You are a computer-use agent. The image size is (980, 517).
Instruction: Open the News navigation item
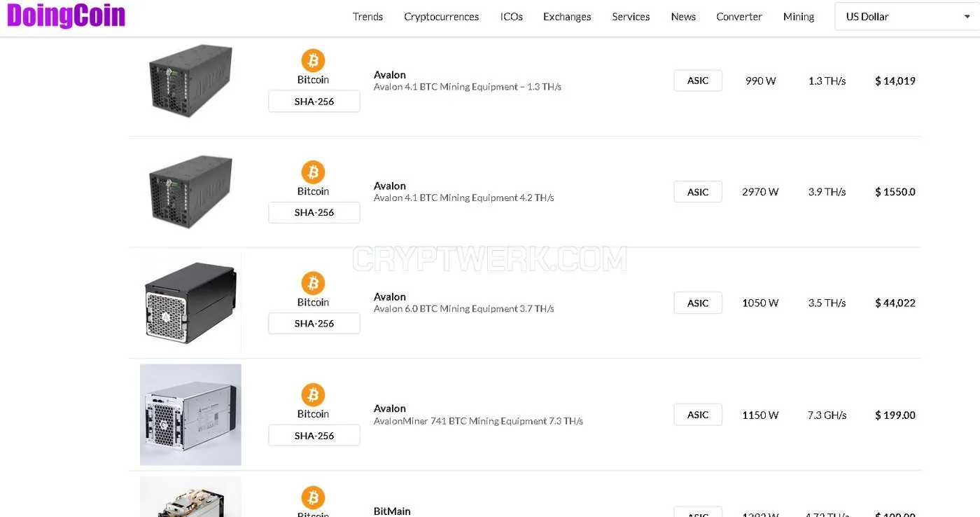(x=683, y=17)
